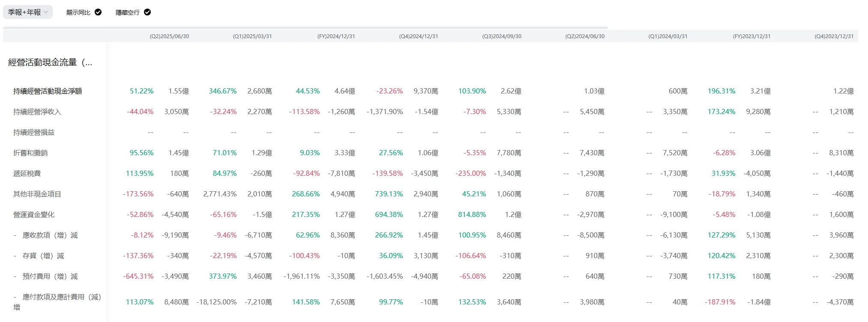Click the 其他非現金項目 row label
Viewport: 868px width, 322px height.
pyautogui.click(x=37, y=194)
